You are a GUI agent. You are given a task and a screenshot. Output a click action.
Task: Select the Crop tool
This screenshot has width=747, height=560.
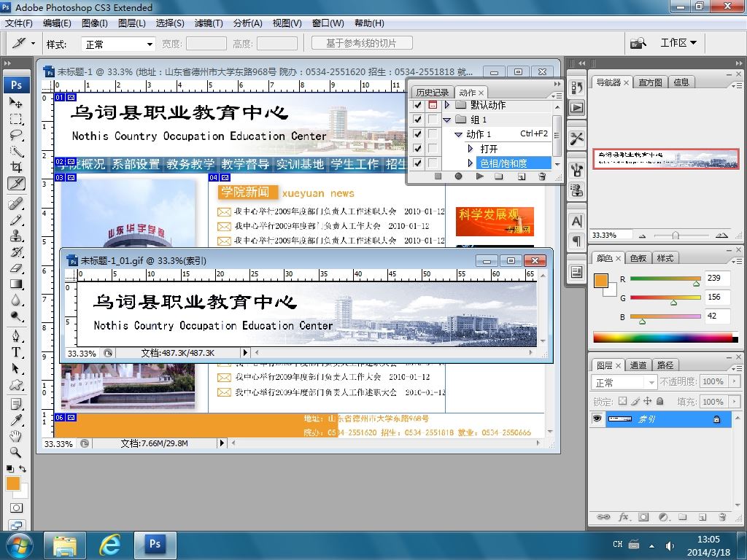coord(16,167)
